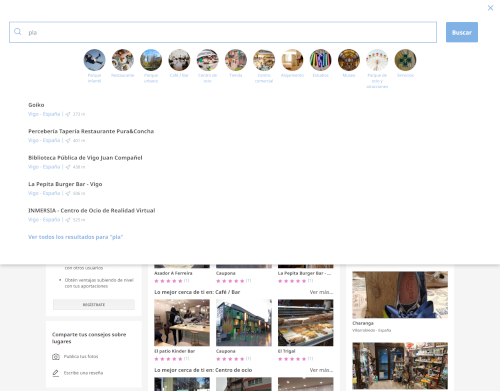Select the Estudios category icon
This screenshot has height=391, width=500.
321,60
